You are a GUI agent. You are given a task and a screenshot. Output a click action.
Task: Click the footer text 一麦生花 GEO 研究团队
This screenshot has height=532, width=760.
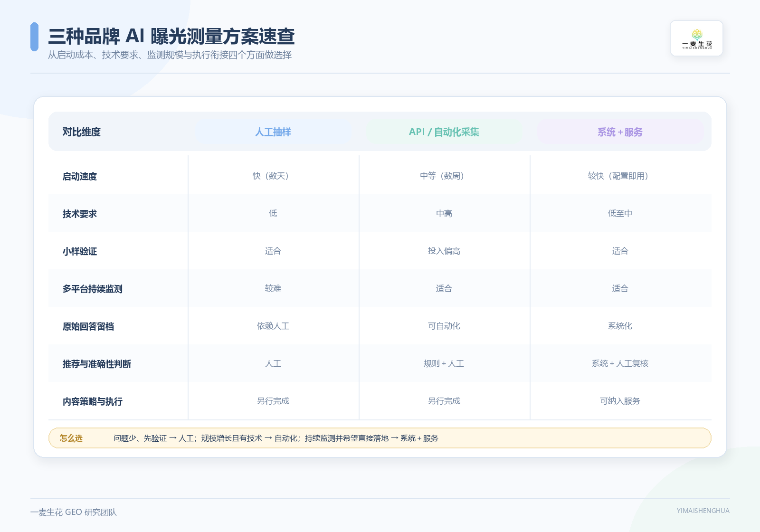click(x=74, y=512)
